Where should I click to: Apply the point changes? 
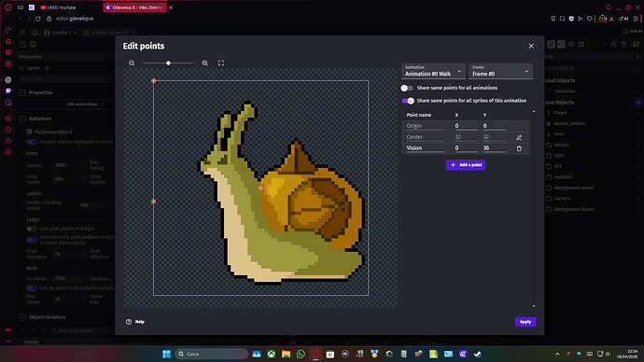(525, 322)
